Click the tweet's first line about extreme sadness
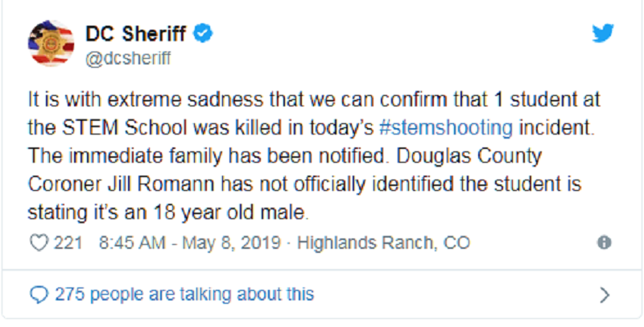644x327 pixels. click(314, 100)
